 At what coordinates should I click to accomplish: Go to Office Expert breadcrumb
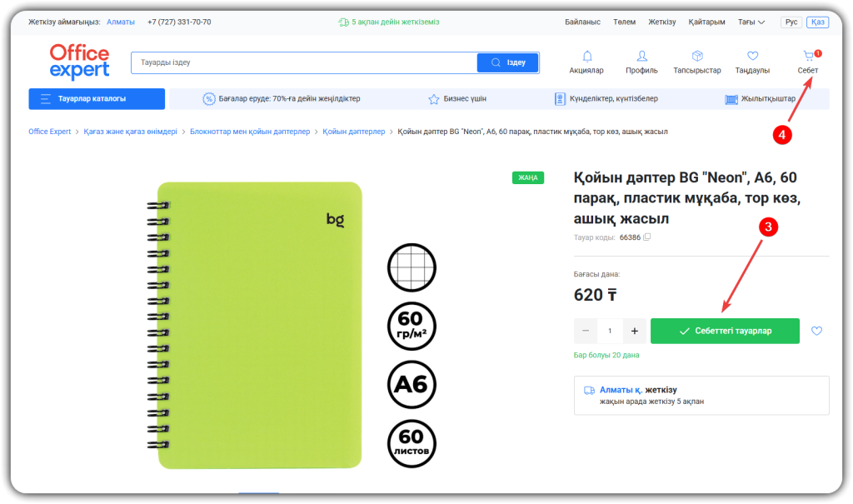pyautogui.click(x=49, y=132)
